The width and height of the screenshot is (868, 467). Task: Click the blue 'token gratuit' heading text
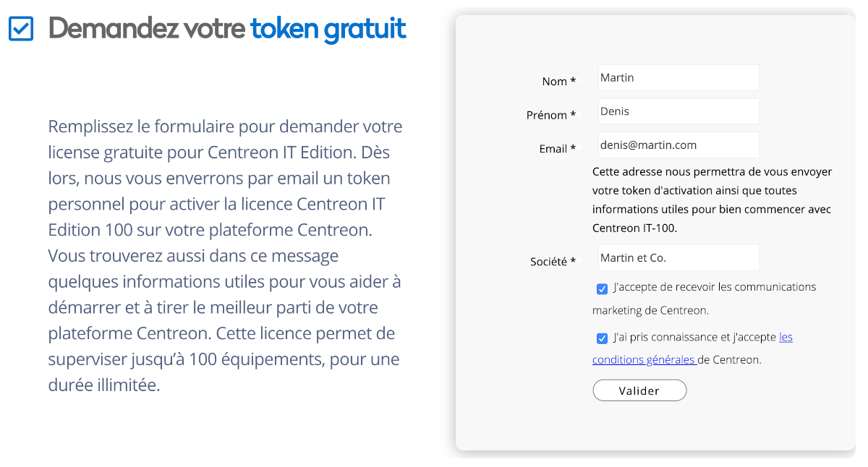point(328,29)
